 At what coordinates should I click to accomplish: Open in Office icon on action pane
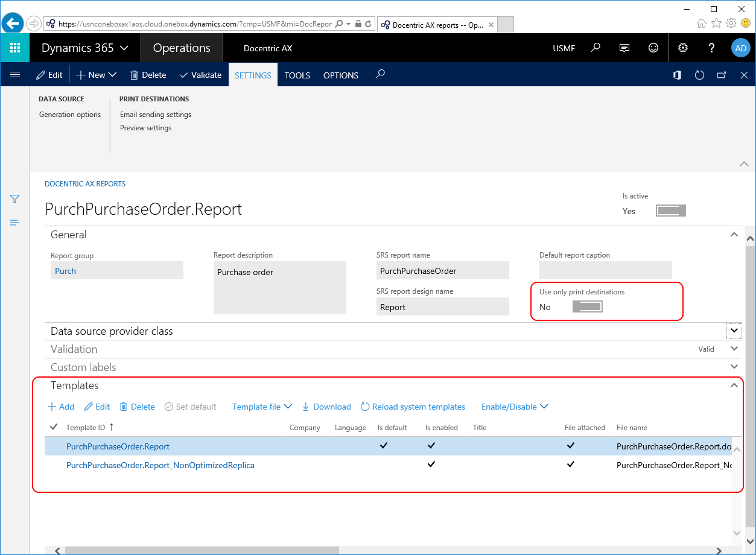coord(678,75)
